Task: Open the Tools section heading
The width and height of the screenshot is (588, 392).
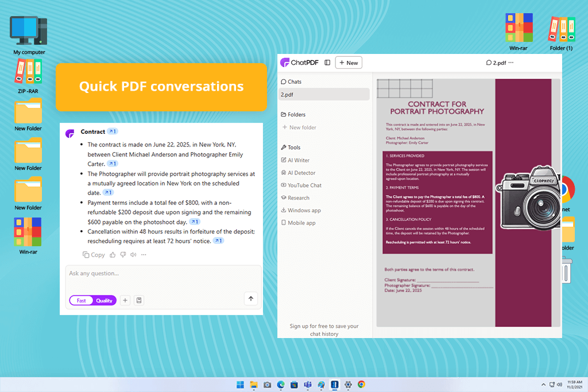Action: pos(291,148)
